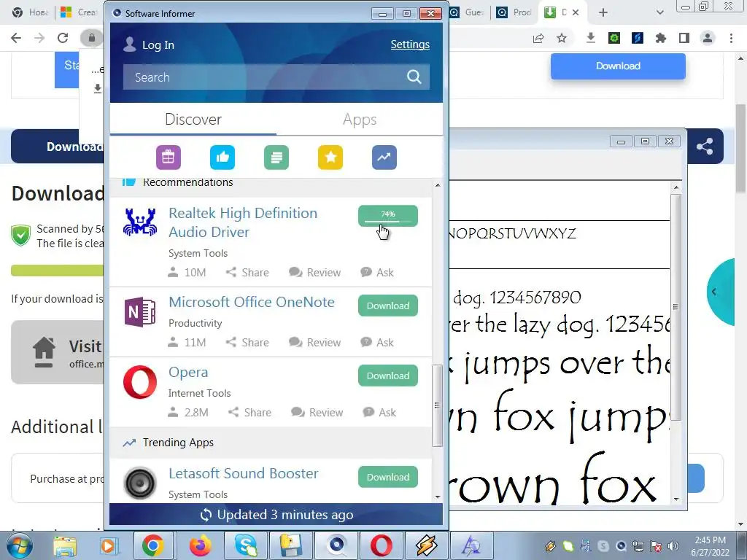The height and width of the screenshot is (560, 747).
Task: Click the 10M users count for Realtek
Action: click(x=187, y=273)
